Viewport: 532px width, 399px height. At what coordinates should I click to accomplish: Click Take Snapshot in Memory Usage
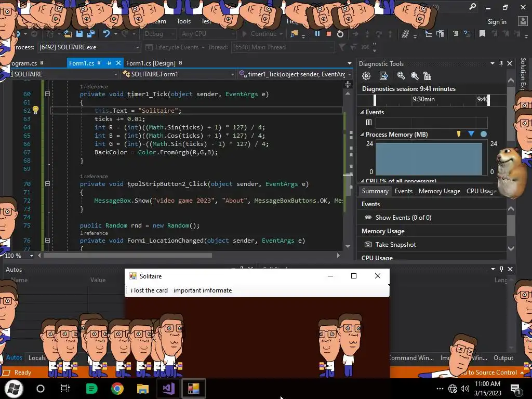(395, 244)
